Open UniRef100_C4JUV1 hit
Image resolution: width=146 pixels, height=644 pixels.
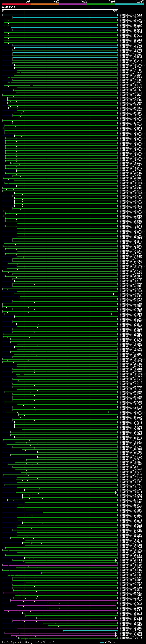tap(131, 603)
